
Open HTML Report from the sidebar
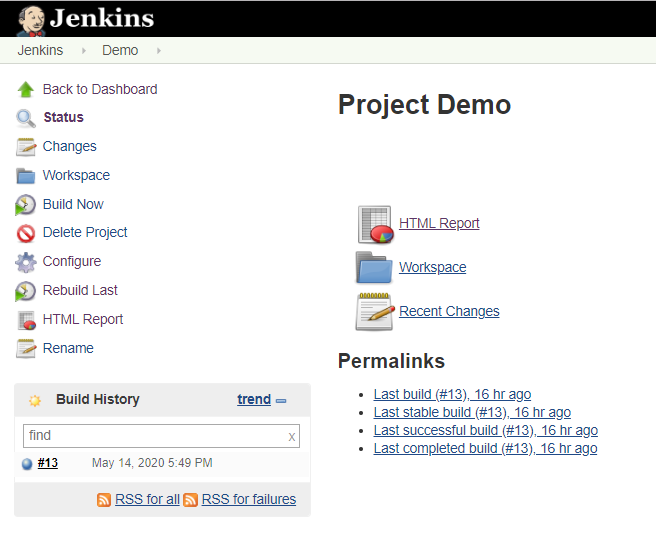pos(83,319)
